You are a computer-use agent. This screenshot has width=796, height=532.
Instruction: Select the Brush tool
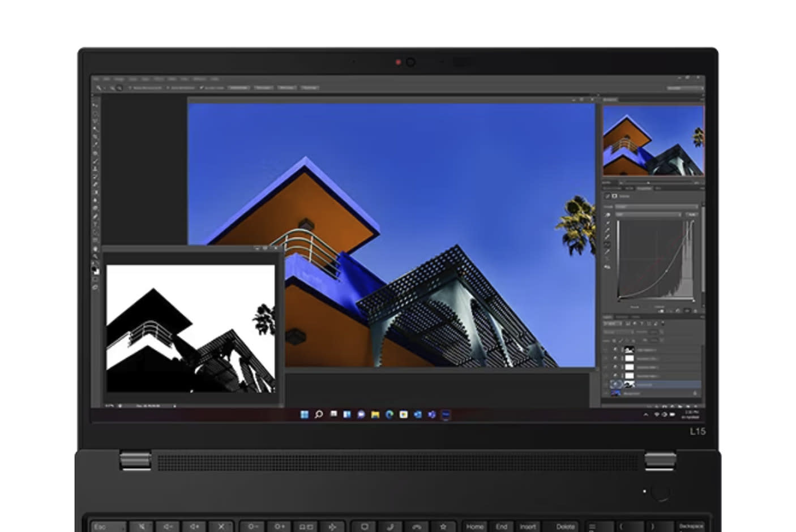pyautogui.click(x=95, y=161)
